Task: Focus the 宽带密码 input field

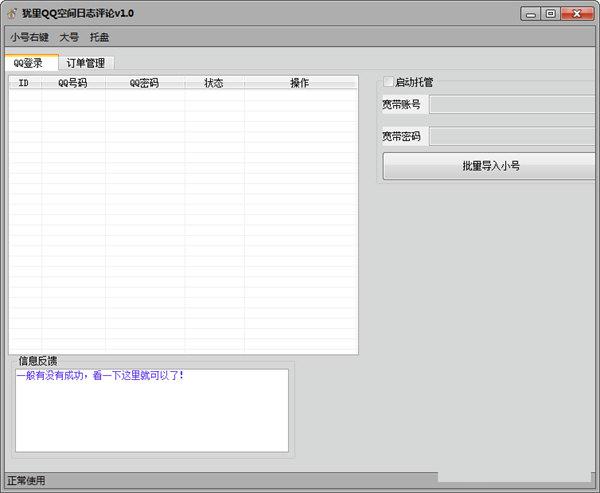Action: (x=513, y=136)
